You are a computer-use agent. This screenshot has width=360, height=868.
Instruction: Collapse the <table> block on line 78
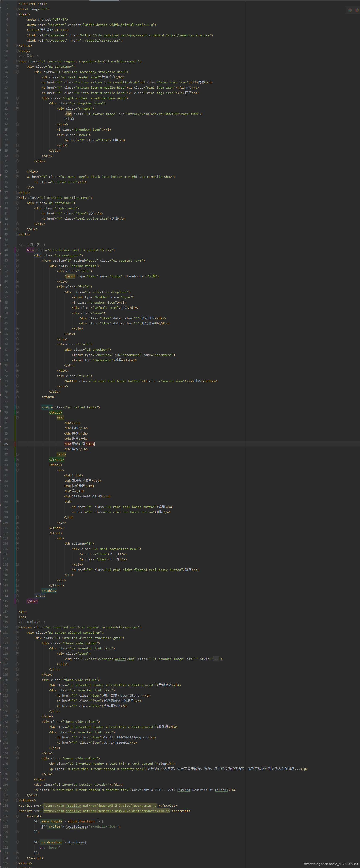17,407
